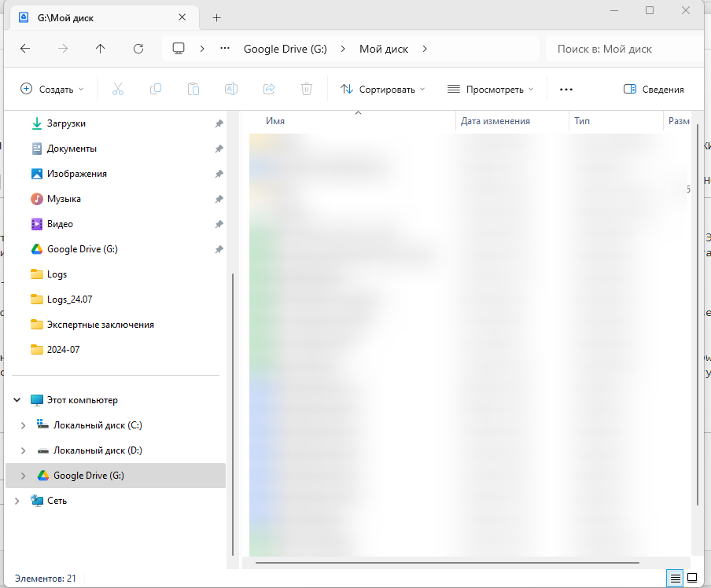Collapse the Этот компьютер tree node
Screen dimensions: 711x588
17,400
